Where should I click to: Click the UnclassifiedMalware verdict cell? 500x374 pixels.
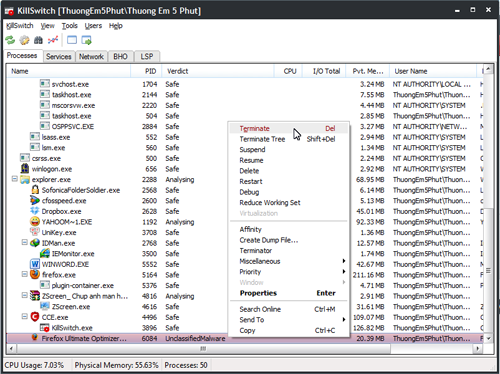click(x=195, y=339)
